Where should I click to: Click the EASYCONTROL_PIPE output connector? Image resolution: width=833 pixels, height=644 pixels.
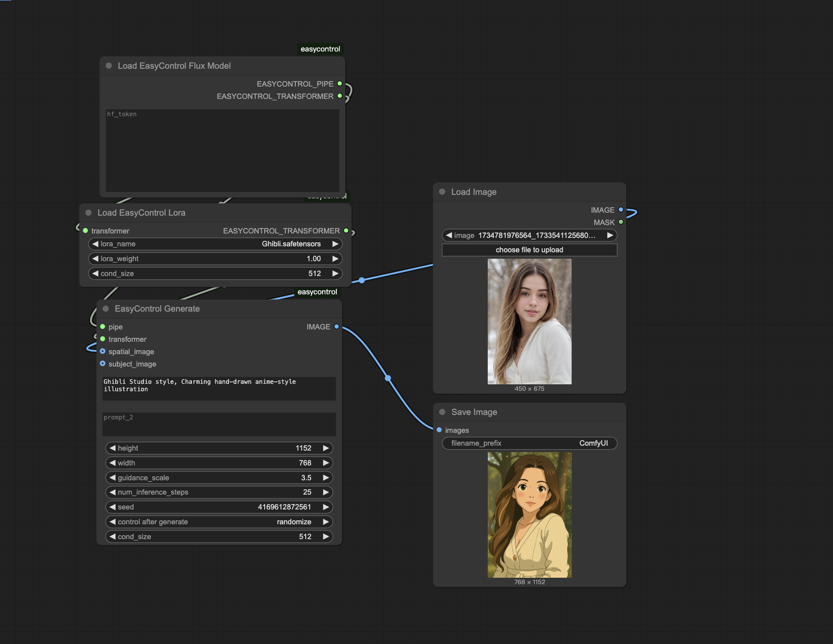pyautogui.click(x=340, y=84)
